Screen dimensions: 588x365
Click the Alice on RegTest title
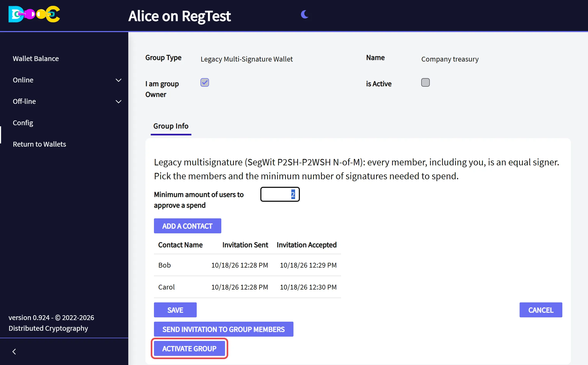click(x=179, y=16)
